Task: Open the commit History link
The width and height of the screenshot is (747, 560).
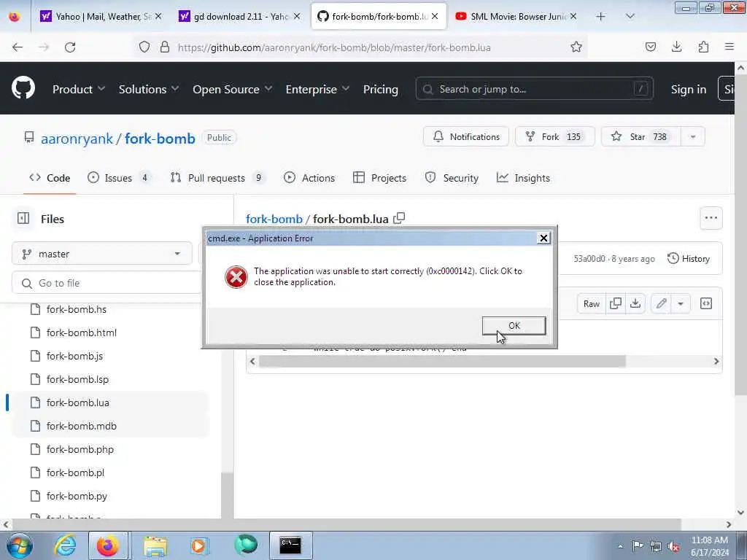Action: [x=689, y=259]
